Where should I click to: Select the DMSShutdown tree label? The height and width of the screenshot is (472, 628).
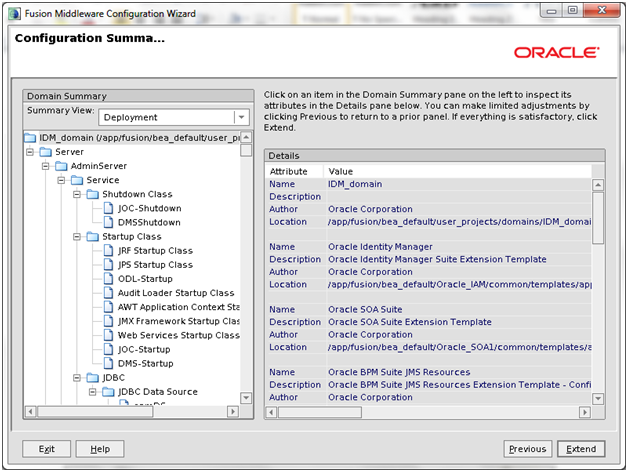[149, 222]
